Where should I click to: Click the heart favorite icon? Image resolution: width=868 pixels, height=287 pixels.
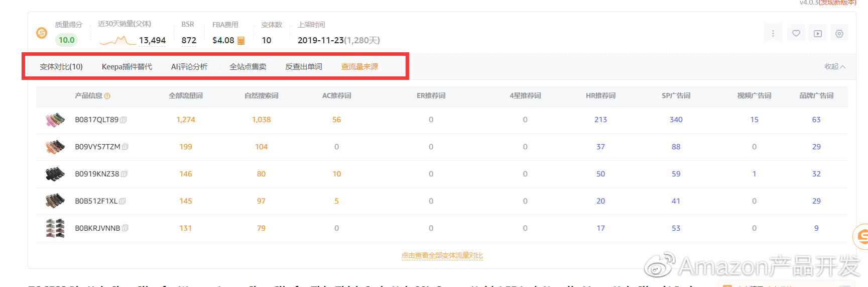(796, 34)
